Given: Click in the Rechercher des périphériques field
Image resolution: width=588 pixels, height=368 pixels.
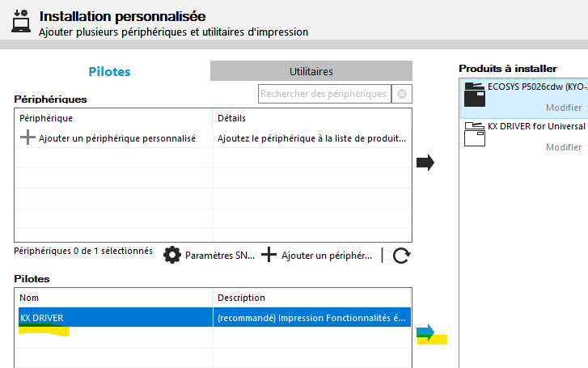Looking at the screenshot, I should pyautogui.click(x=324, y=94).
